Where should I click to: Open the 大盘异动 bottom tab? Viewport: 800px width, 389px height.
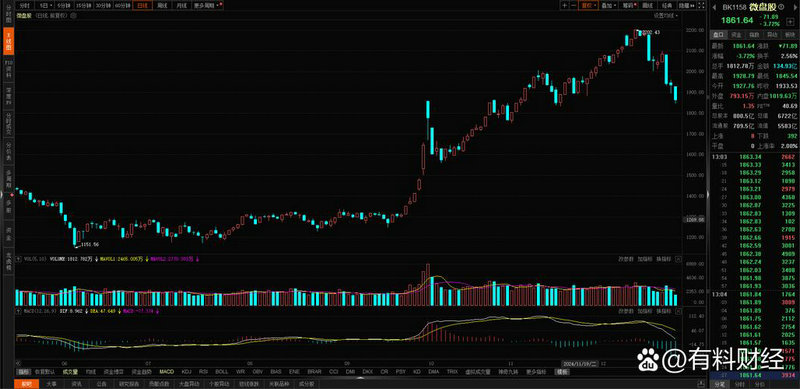(189, 383)
